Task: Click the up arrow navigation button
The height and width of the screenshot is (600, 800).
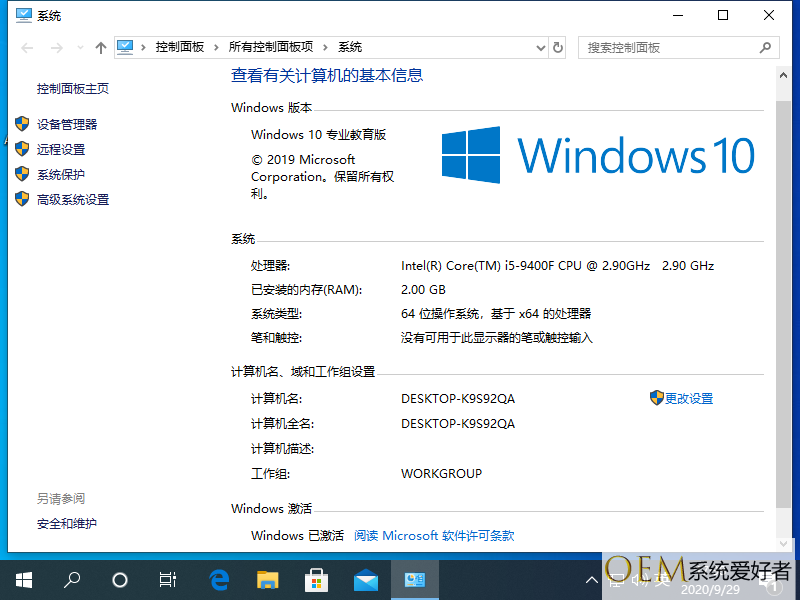Action: point(100,47)
